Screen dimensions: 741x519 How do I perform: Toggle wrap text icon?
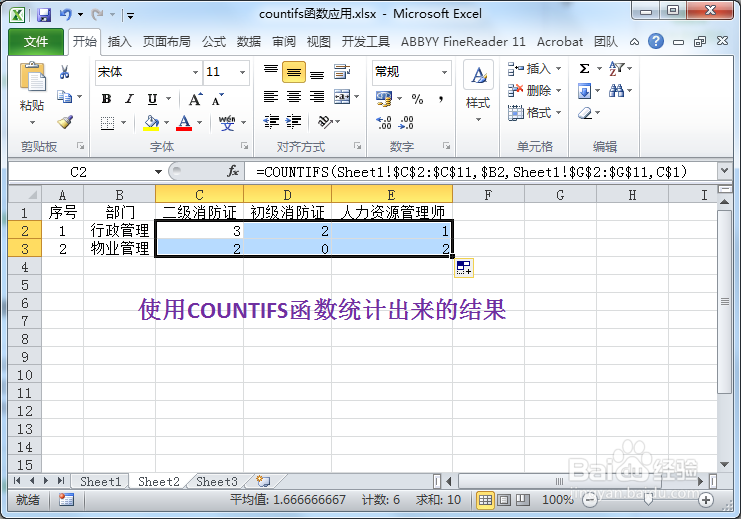pyautogui.click(x=342, y=72)
